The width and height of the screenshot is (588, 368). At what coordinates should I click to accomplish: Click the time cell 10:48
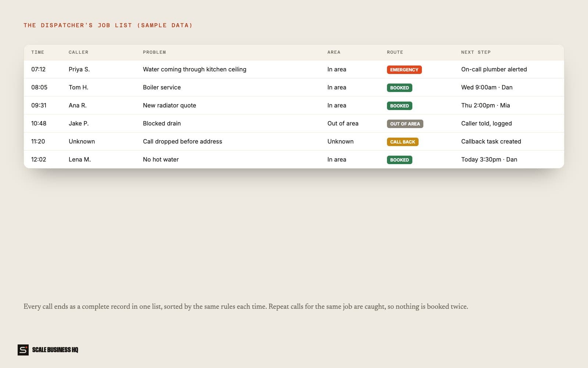(39, 123)
